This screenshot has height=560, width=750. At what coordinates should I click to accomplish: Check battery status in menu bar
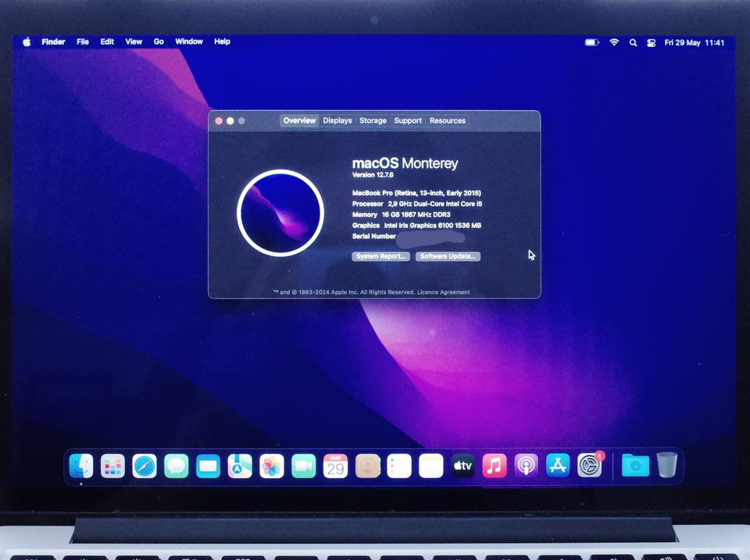click(591, 42)
